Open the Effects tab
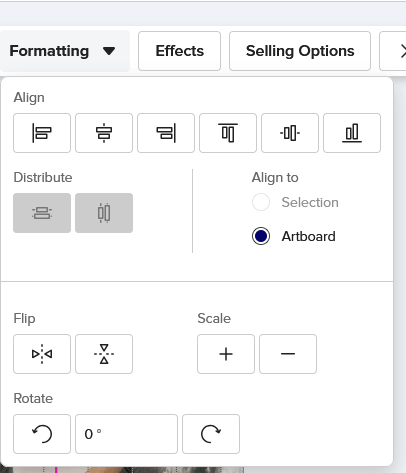This screenshot has height=473, width=406. [x=180, y=51]
